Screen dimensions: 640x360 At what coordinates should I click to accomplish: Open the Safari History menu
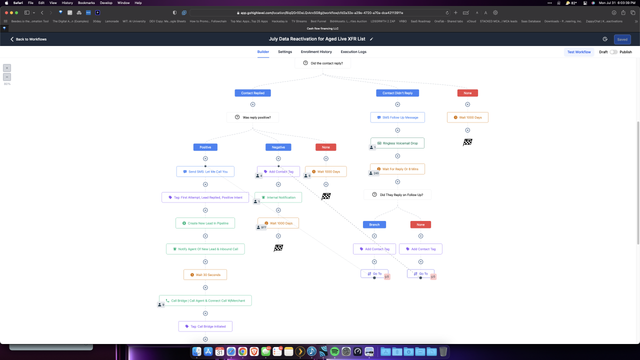point(67,3)
